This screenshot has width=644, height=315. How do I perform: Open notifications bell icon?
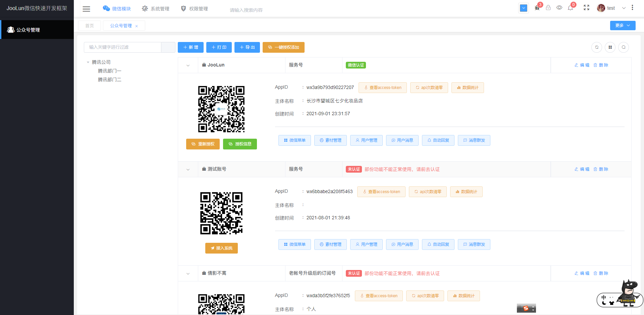(570, 8)
